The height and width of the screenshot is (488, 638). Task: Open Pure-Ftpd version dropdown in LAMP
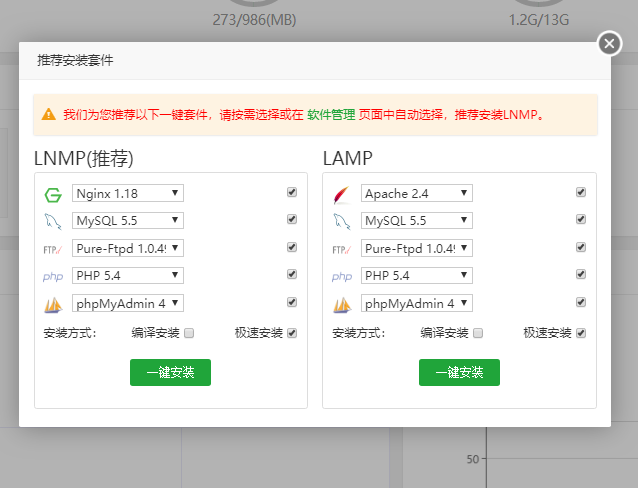417,248
